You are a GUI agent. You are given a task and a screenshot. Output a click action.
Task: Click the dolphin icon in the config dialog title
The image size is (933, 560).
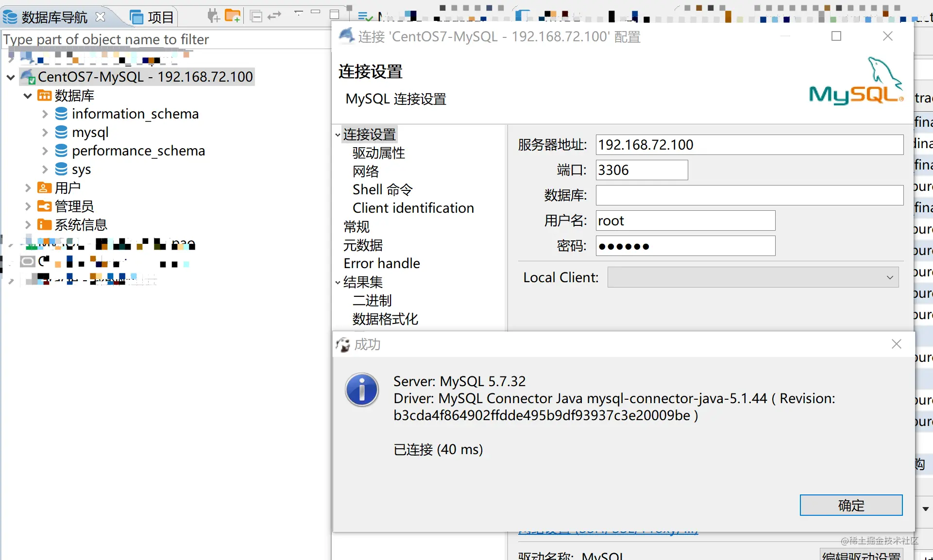pyautogui.click(x=346, y=35)
